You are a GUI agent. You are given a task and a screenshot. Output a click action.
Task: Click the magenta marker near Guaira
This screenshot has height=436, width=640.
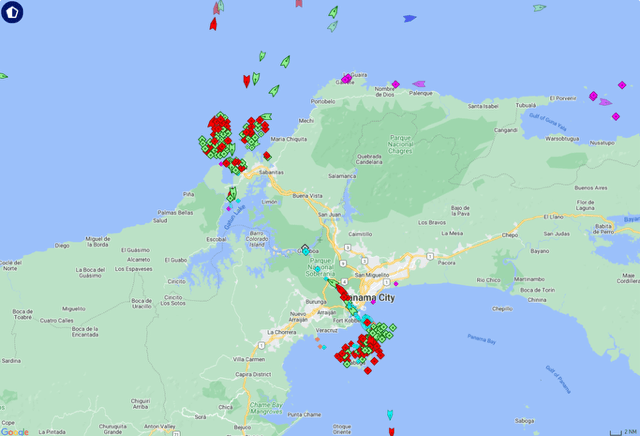[x=346, y=78]
